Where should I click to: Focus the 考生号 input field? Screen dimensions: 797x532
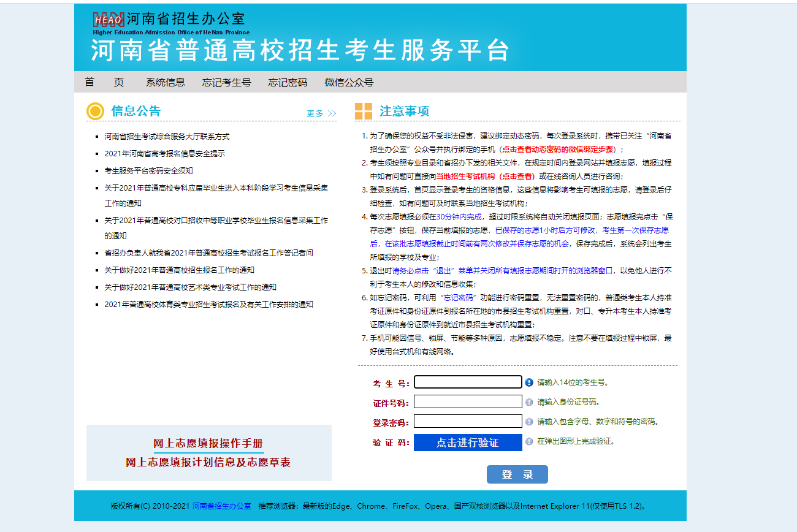click(468, 382)
